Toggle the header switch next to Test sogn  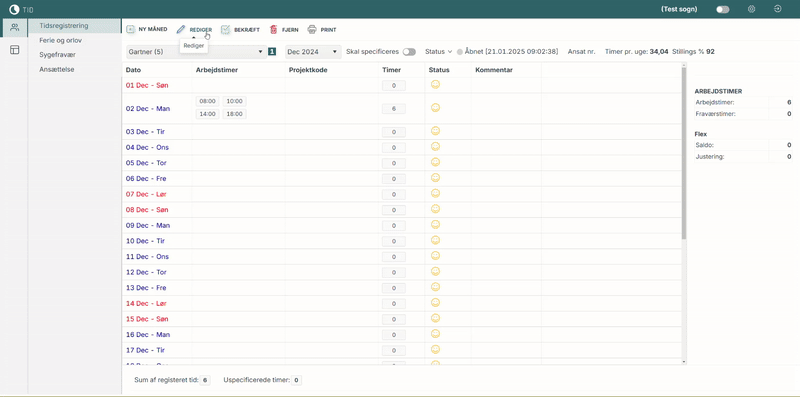pos(722,10)
